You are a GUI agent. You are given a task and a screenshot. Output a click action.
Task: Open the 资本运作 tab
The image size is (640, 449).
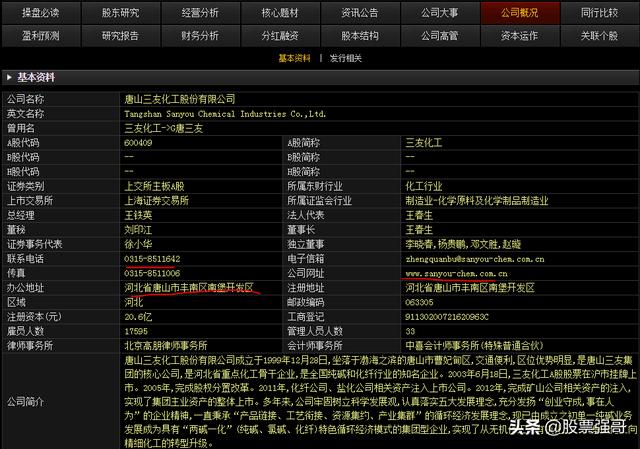point(520,36)
